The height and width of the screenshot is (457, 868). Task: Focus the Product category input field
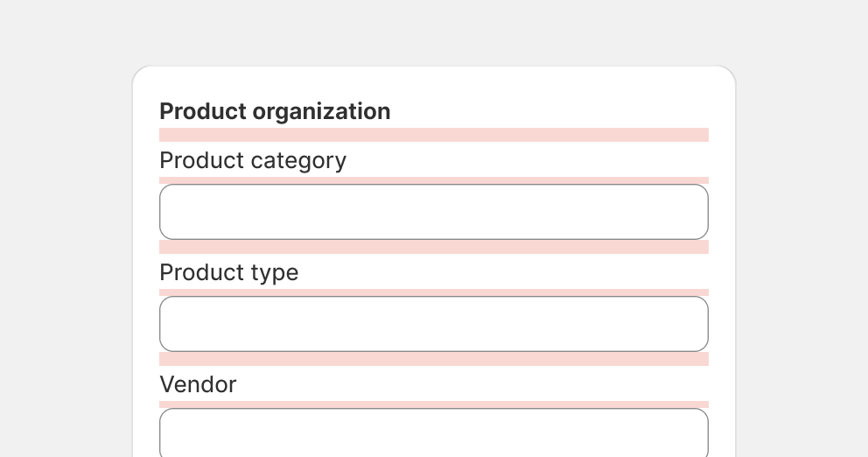(x=434, y=212)
